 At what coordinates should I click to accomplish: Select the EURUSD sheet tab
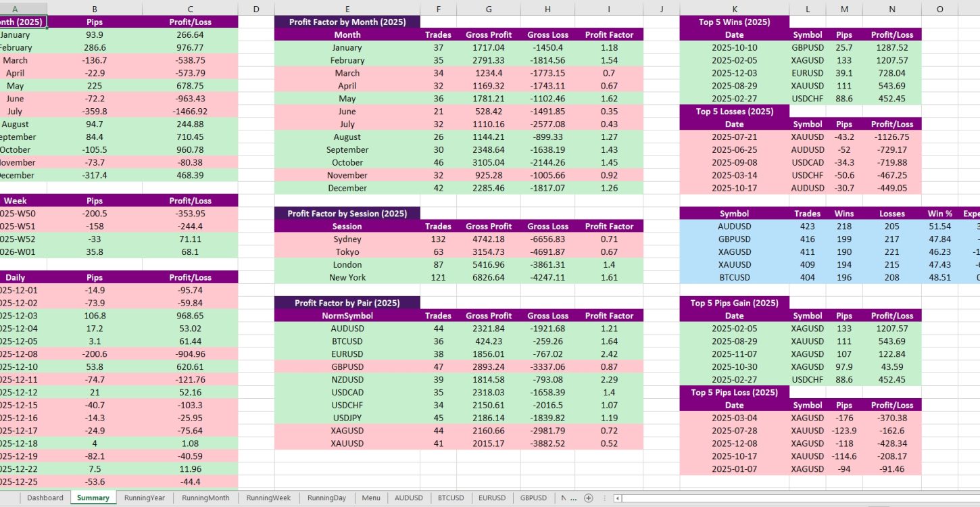(x=491, y=498)
